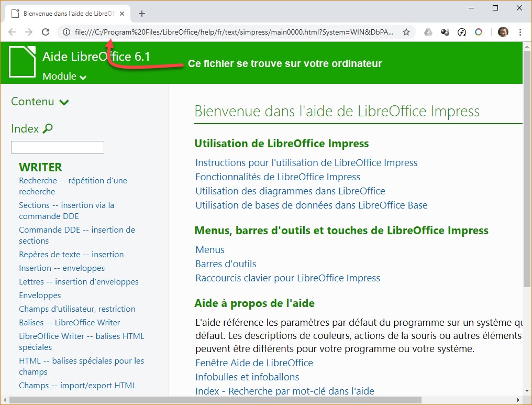The image size is (532, 405).
Task: Open the Barres d'outils link
Action: 226,264
